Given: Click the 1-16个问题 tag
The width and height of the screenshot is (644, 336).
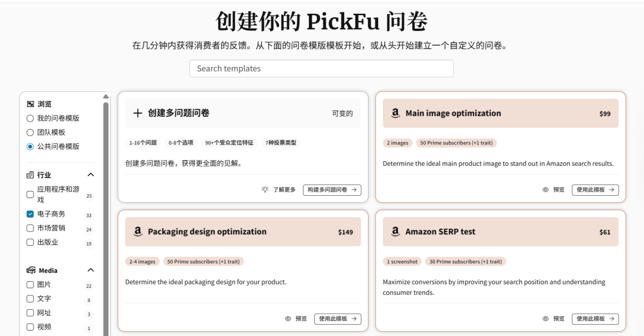Looking at the screenshot, I should pos(143,143).
